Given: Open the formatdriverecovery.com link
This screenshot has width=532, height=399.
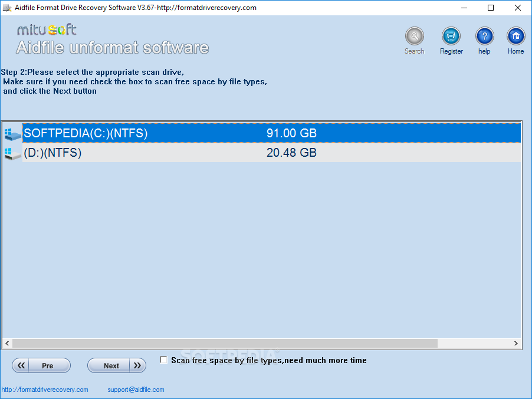Looking at the screenshot, I should click(45, 390).
